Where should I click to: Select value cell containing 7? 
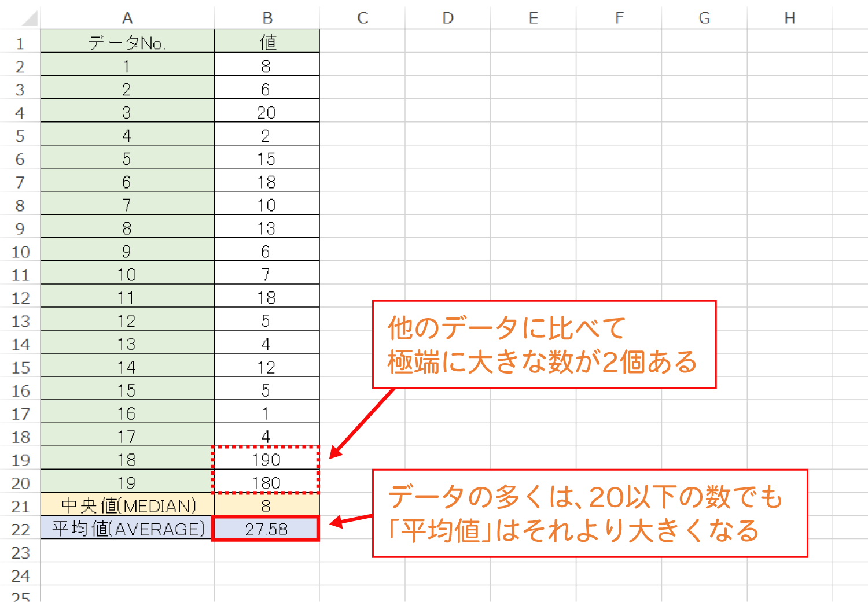pos(267,273)
